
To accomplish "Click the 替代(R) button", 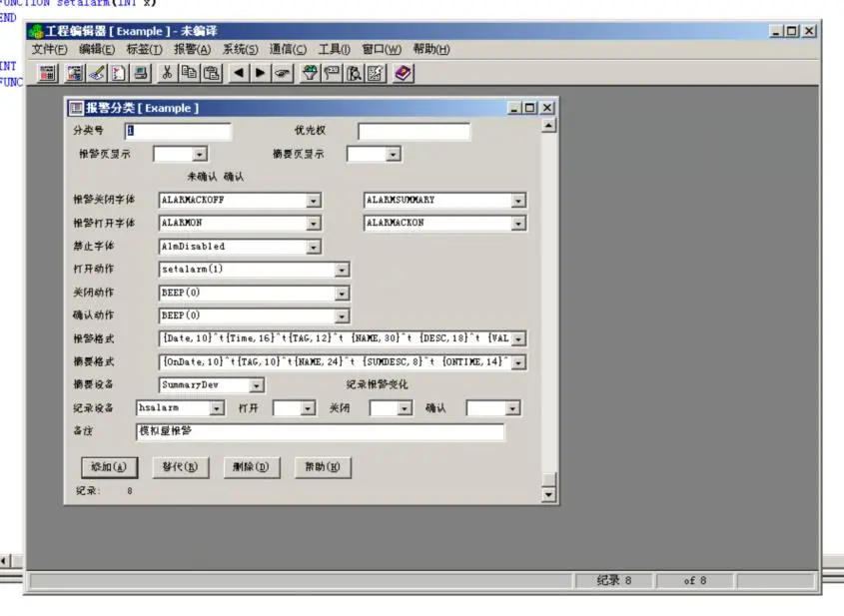I will point(181,467).
